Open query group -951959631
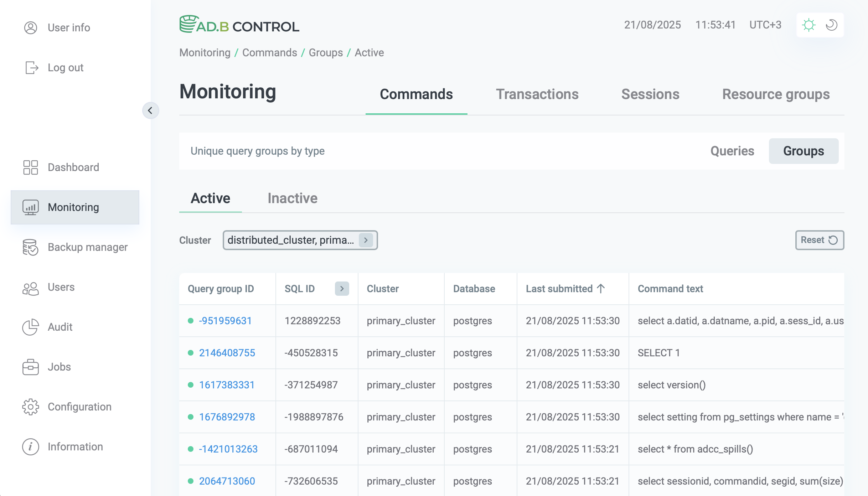Viewport: 868px width, 496px height. click(225, 321)
